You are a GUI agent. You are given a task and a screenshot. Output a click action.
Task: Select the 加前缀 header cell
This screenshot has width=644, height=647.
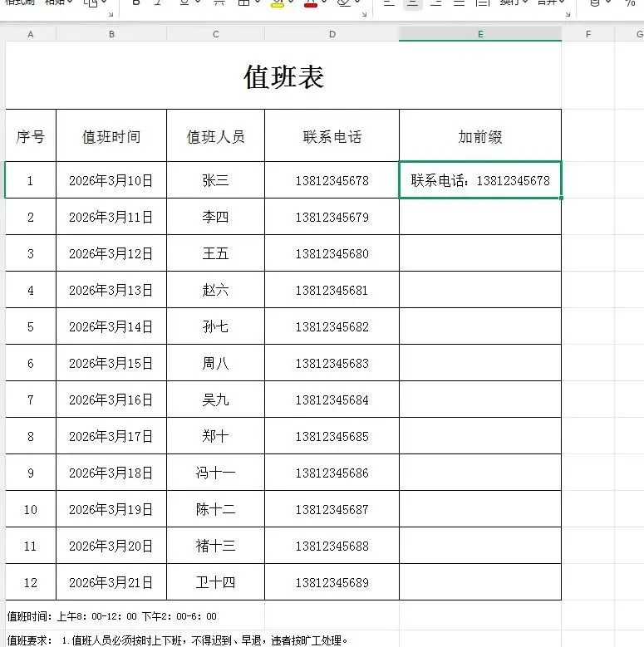point(480,135)
